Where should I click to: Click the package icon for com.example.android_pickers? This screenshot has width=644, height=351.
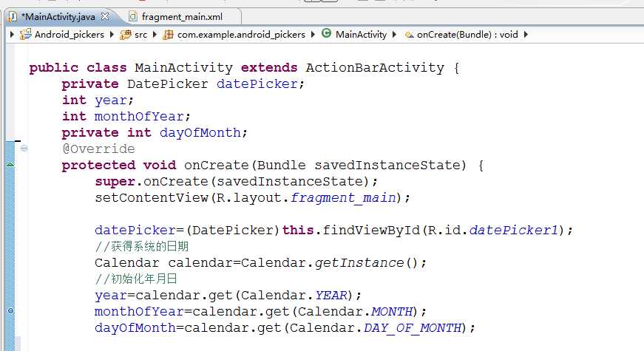[169, 35]
